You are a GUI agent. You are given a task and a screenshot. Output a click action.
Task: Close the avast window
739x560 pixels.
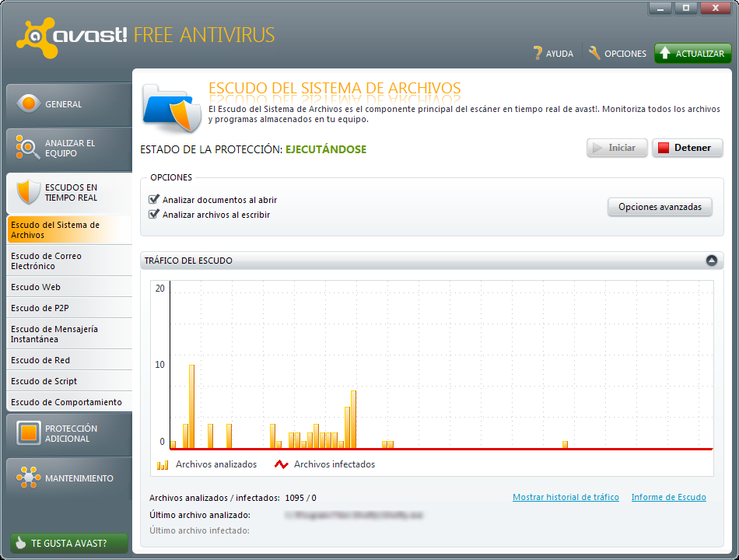click(x=716, y=8)
